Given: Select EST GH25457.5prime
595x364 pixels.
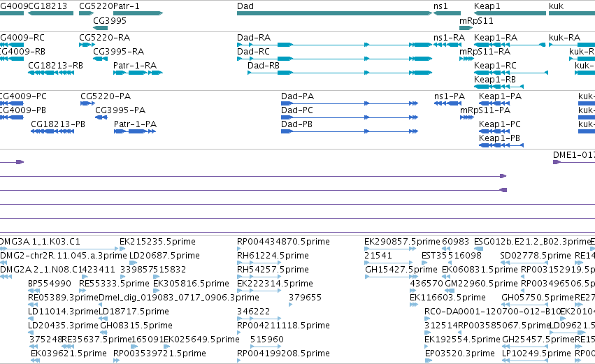Looking at the screenshot, I should (538, 340).
